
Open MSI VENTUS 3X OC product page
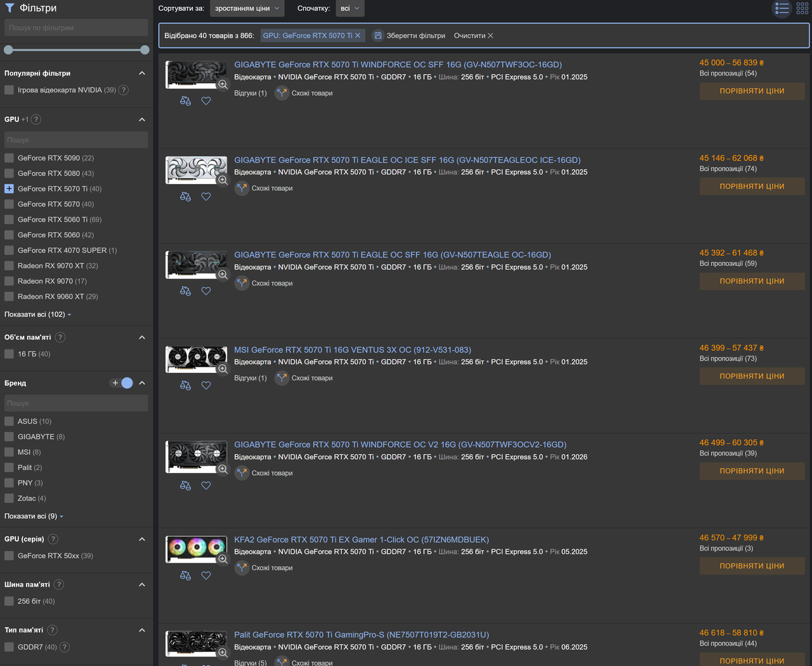coord(353,350)
